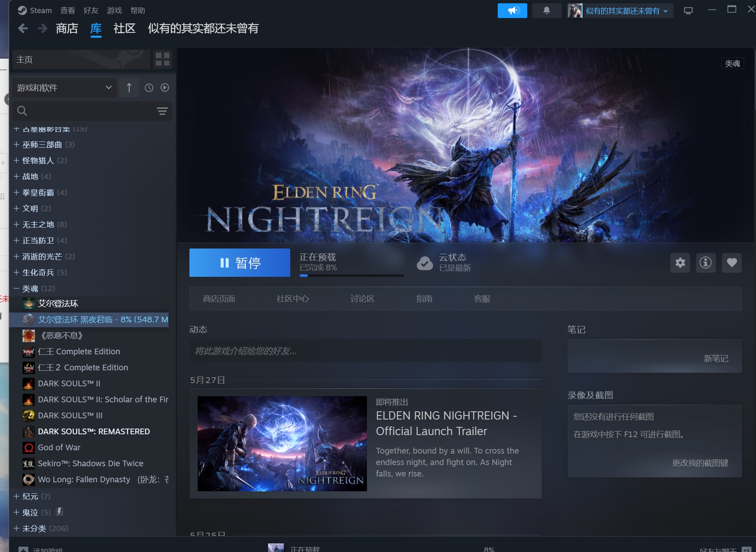This screenshot has width=756, height=552.
Task: Go to library 主页 button
Action: tap(81, 59)
